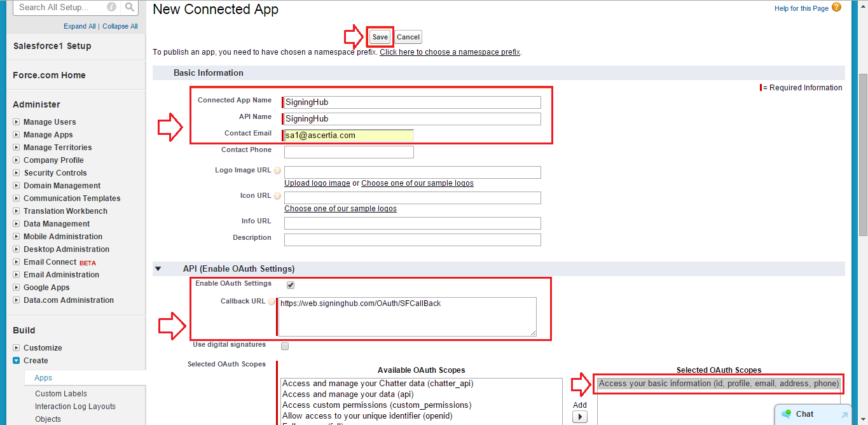
Task: Click the Add arrow button for OAuth scopes
Action: (580, 417)
